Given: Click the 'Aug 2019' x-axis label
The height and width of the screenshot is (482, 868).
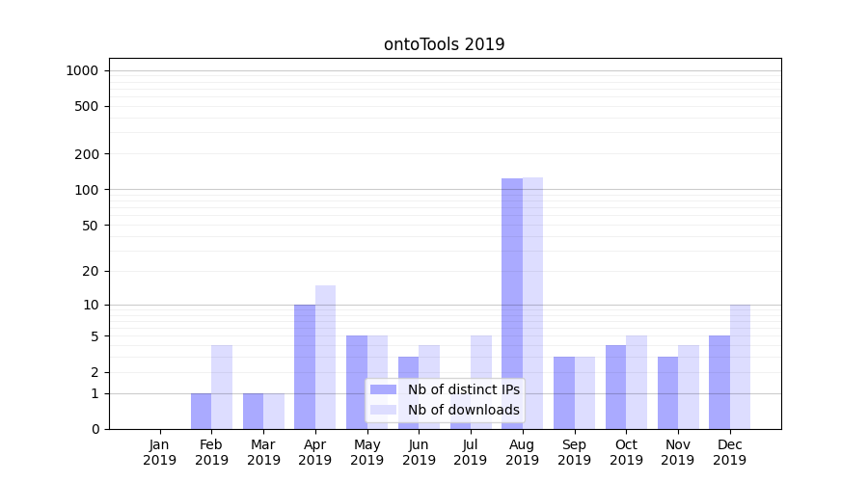Looking at the screenshot, I should 522,452.
